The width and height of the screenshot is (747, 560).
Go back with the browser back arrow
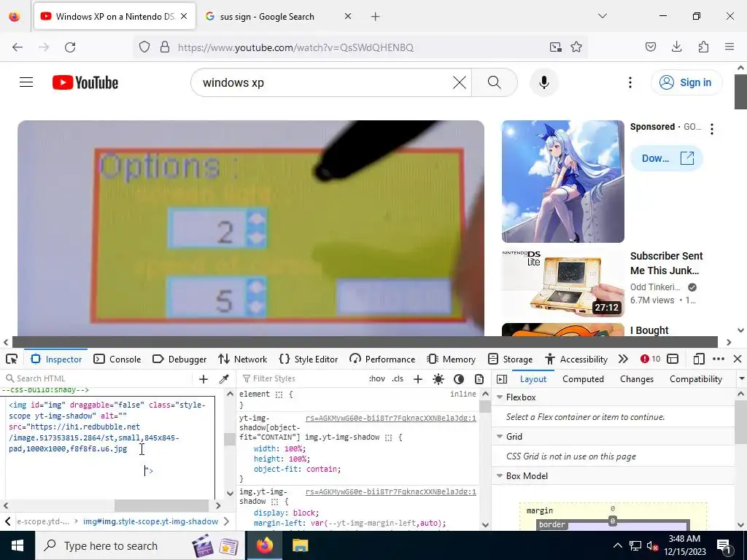point(18,47)
